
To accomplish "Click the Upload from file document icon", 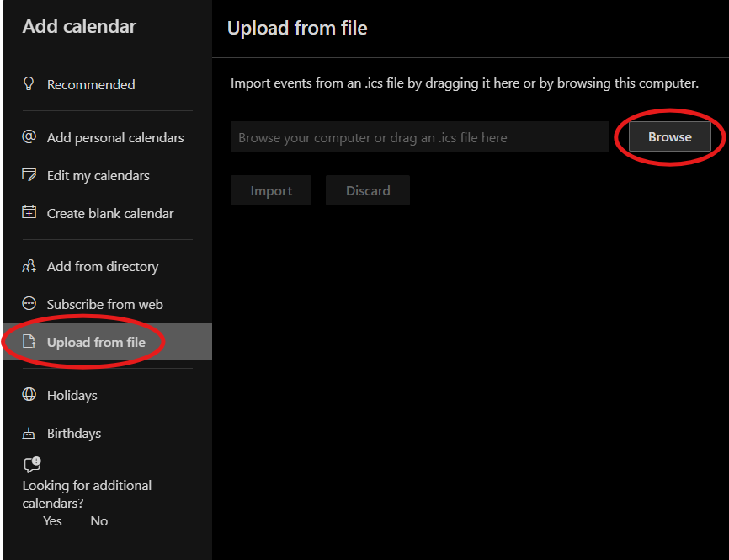I will pos(29,342).
